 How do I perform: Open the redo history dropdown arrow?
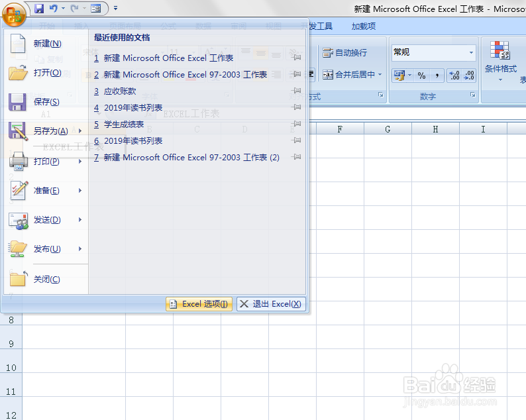(84, 9)
